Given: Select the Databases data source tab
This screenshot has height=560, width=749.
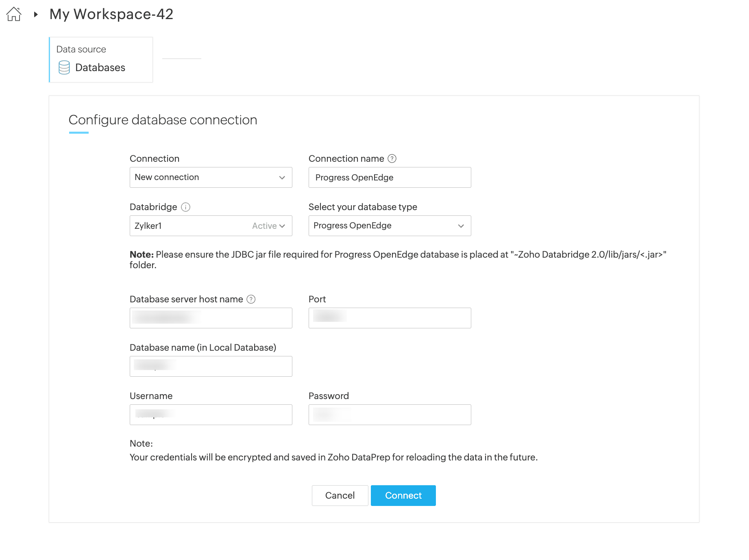Looking at the screenshot, I should tap(101, 60).
